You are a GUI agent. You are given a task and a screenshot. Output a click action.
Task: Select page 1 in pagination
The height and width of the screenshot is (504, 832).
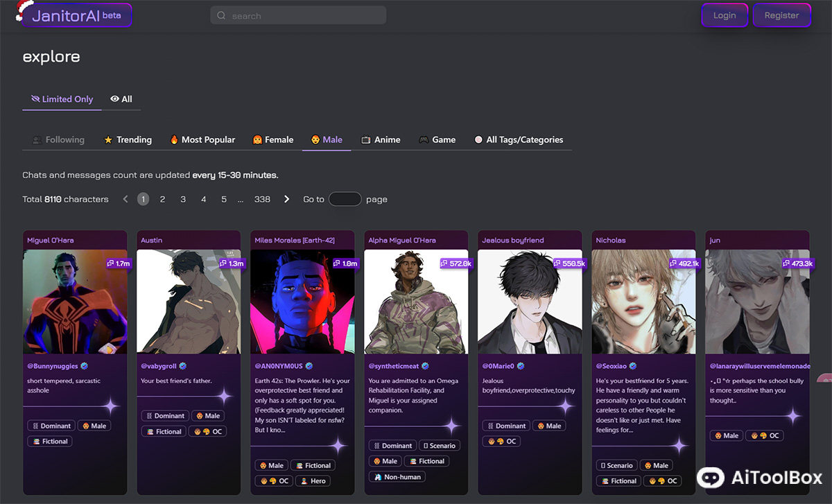point(143,199)
